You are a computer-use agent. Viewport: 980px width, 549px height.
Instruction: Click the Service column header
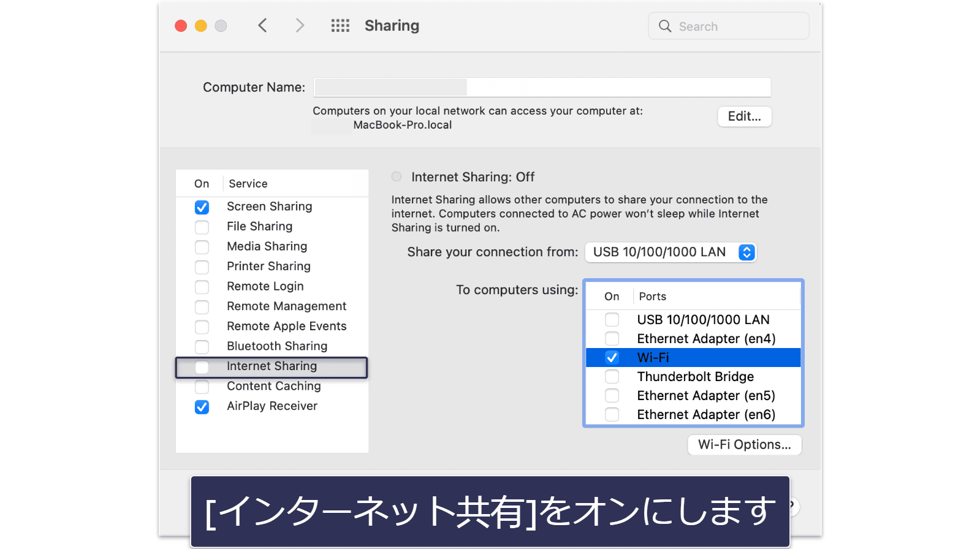pyautogui.click(x=248, y=184)
